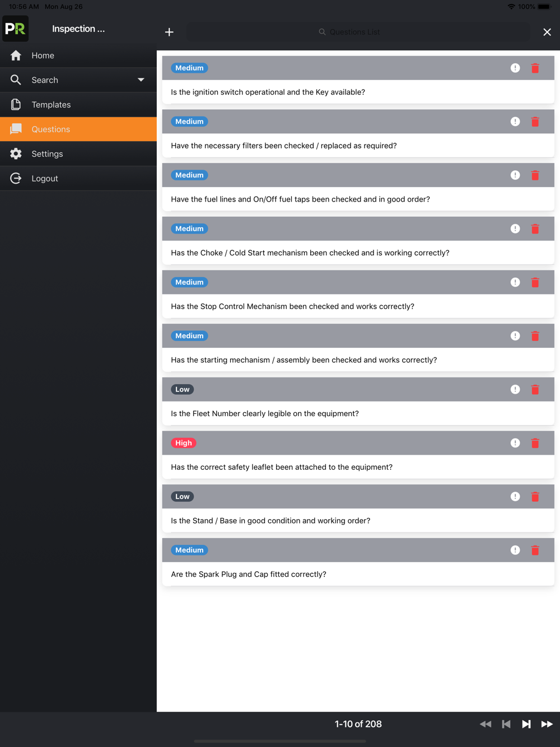Delete the fuel lines question

pos(535,175)
